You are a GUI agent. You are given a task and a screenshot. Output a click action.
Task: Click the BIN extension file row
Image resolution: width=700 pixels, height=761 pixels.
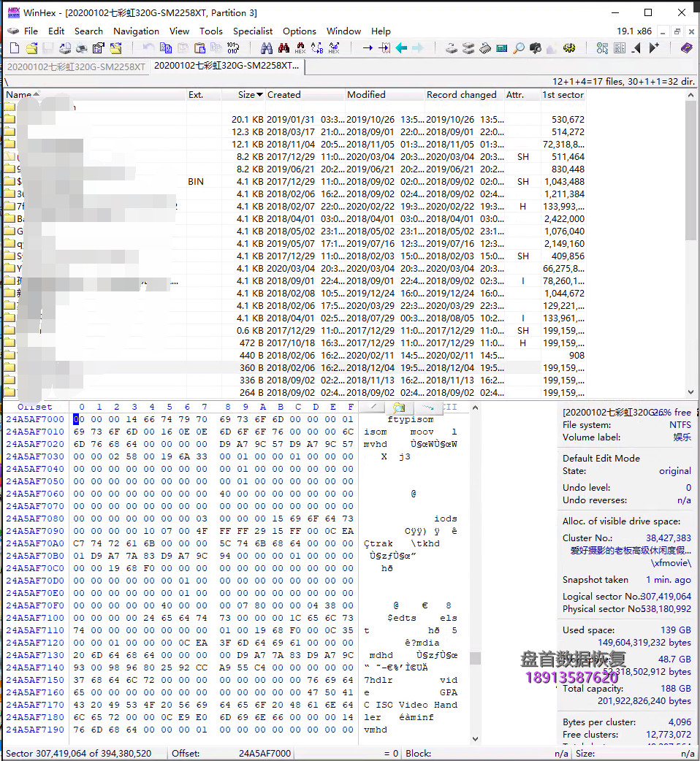coord(294,182)
